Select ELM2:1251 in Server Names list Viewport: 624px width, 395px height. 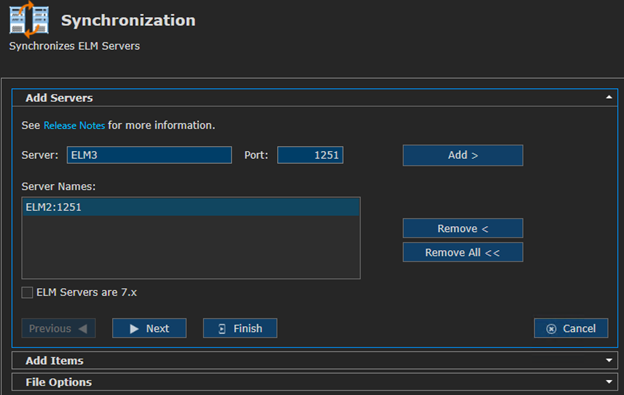(191, 207)
